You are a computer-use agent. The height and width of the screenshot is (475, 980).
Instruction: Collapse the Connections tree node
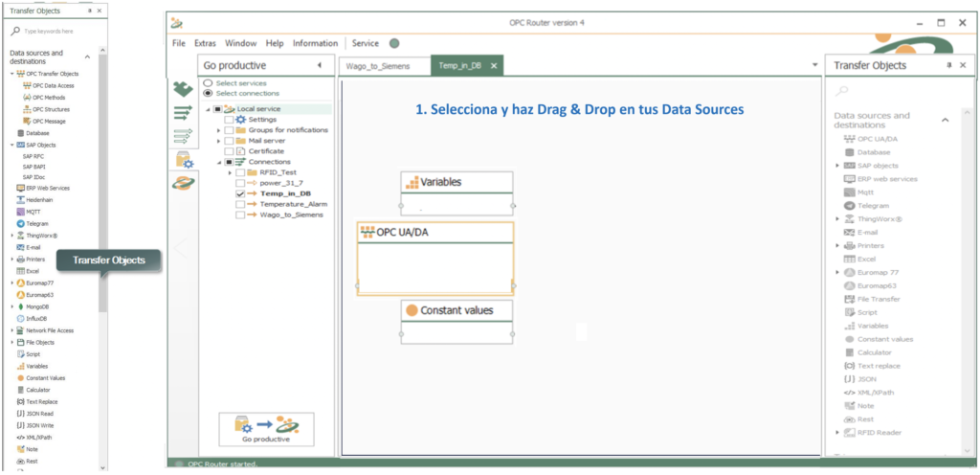click(x=219, y=162)
